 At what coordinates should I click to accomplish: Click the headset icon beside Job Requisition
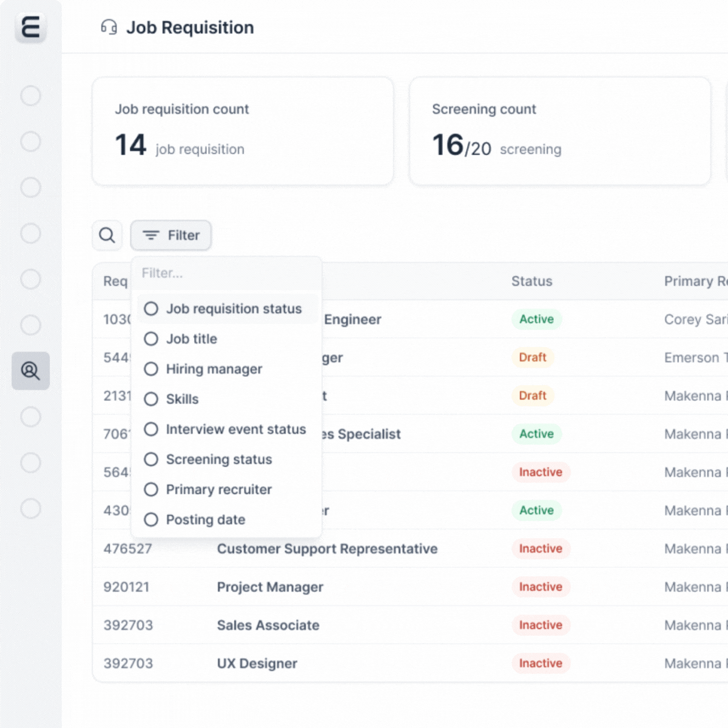[109, 27]
